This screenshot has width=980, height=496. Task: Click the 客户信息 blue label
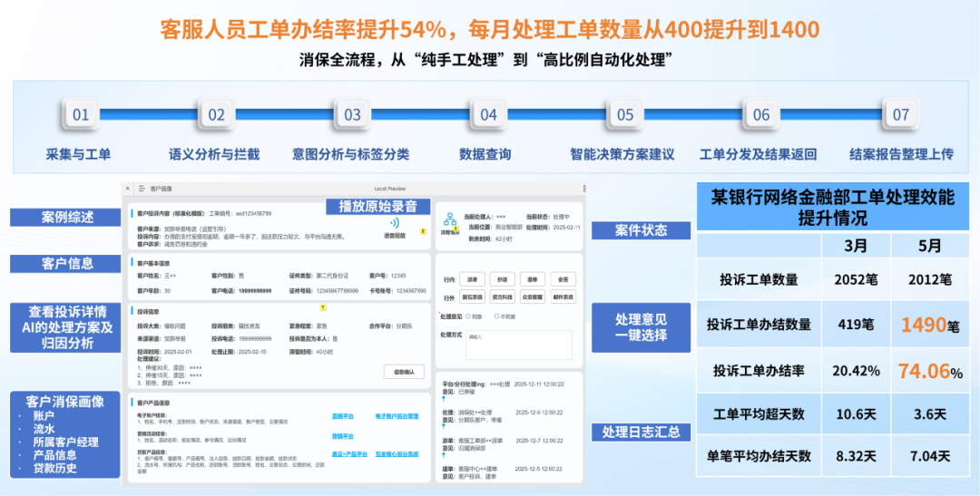coord(65,264)
